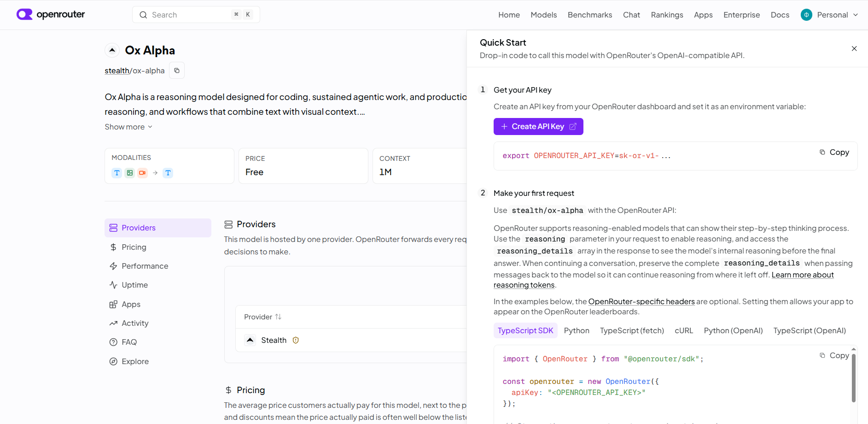868x424 pixels.
Task: Open the Home nav link
Action: (x=509, y=15)
